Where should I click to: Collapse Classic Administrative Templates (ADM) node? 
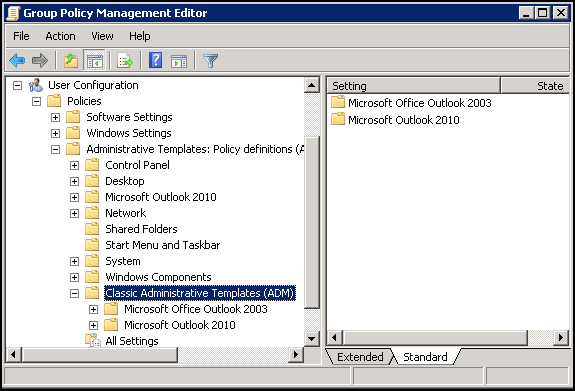point(74,293)
